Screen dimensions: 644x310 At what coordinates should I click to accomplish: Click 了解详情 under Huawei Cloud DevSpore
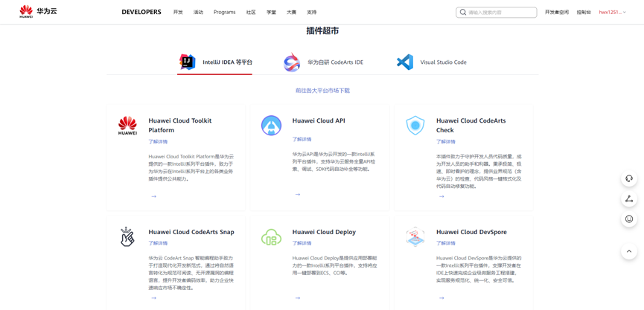446,243
